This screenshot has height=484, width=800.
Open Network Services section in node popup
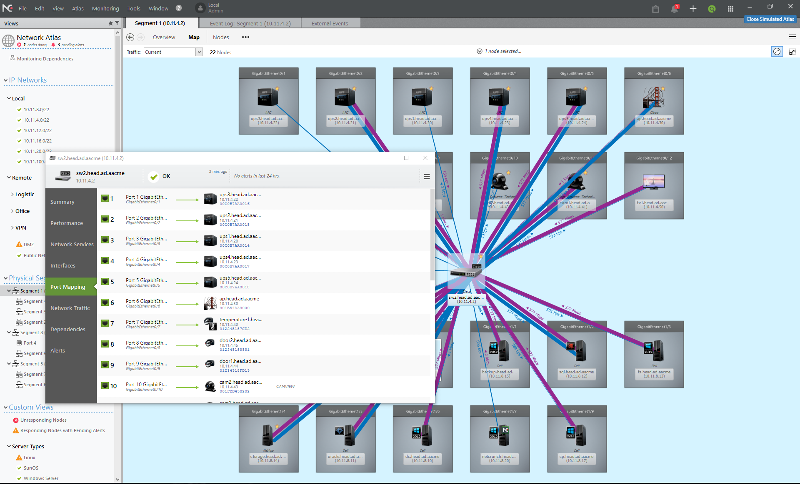click(x=72, y=244)
